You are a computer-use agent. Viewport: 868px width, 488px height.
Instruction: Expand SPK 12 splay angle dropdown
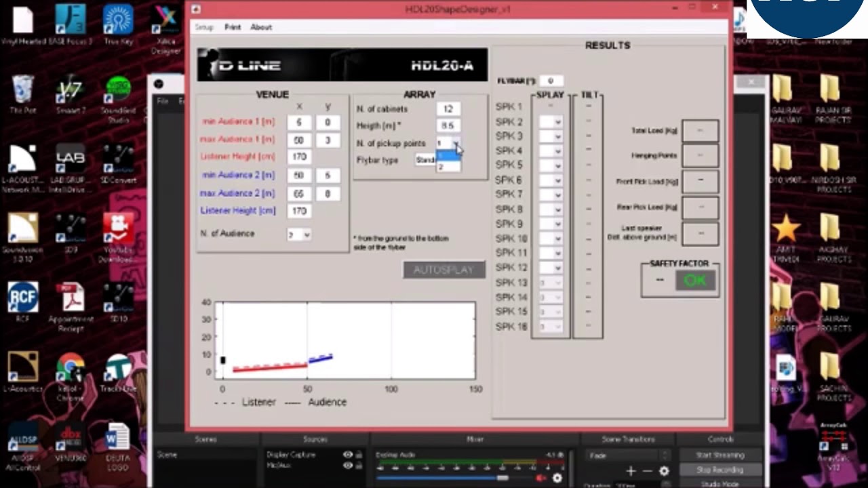point(551,268)
